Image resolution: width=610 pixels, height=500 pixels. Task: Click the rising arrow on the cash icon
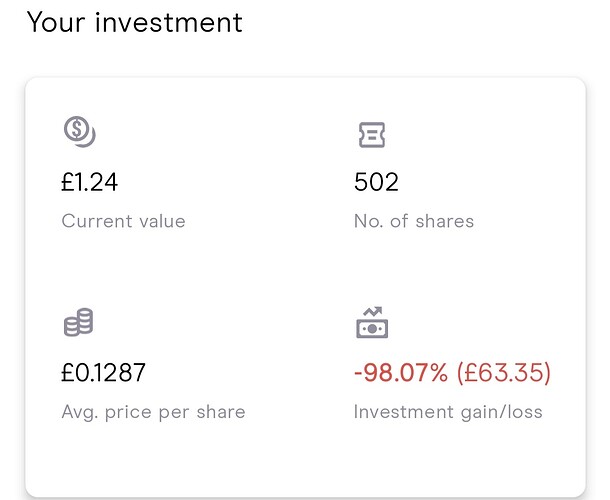[x=373, y=311]
